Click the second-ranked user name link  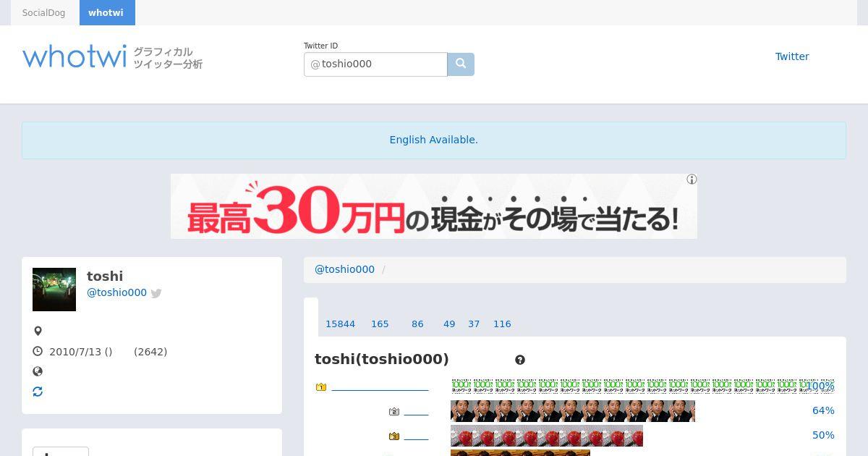(417, 412)
